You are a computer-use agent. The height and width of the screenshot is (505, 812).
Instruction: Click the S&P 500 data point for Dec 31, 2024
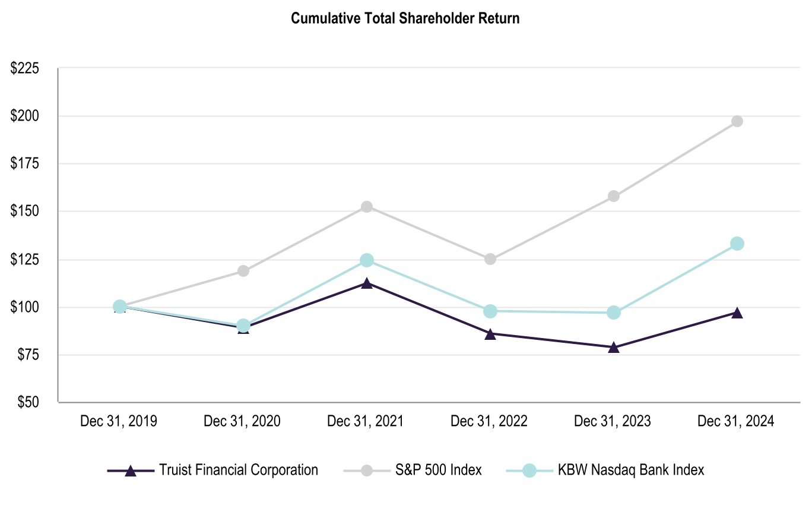coord(737,121)
